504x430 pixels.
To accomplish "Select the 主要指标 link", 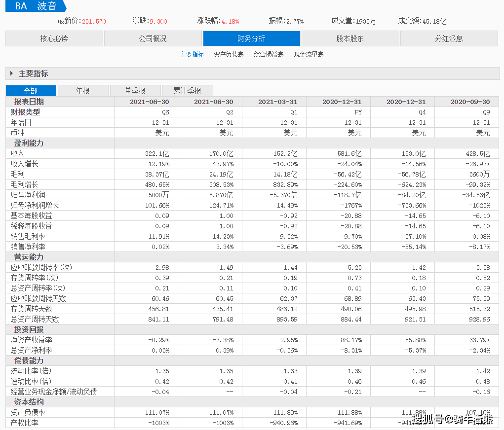I will (x=192, y=54).
